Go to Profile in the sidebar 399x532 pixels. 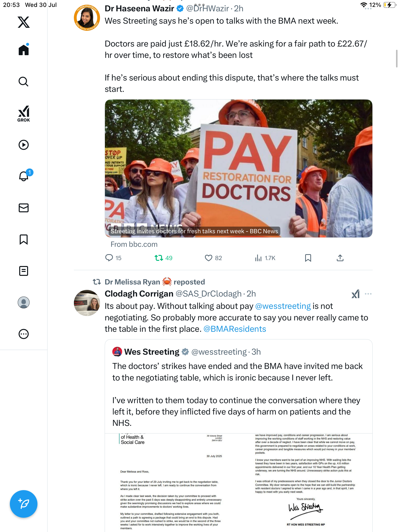point(24,302)
